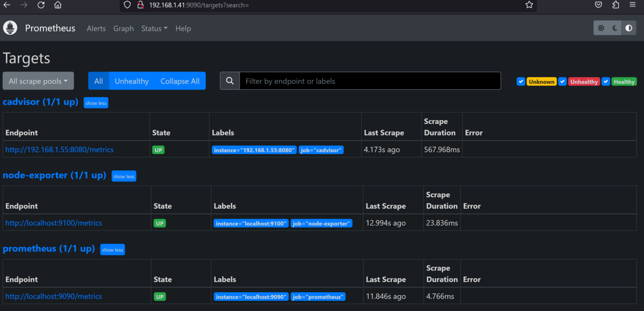This screenshot has height=311, width=644.
Task: Click label instance="localhost:9100"
Action: pyautogui.click(x=251, y=223)
